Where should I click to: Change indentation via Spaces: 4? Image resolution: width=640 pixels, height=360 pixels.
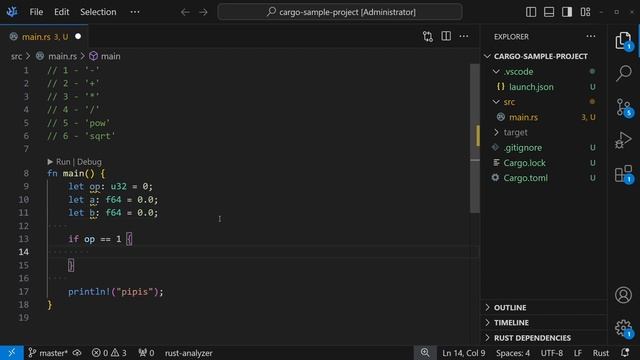point(513,353)
